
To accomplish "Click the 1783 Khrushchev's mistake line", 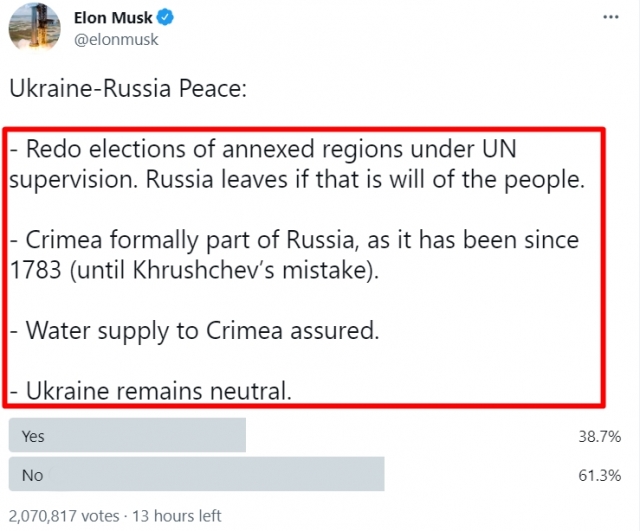I will pos(194,270).
